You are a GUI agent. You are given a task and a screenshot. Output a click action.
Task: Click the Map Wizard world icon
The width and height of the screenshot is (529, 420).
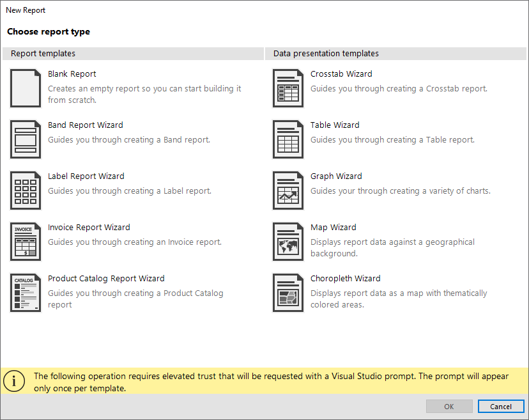click(x=288, y=242)
